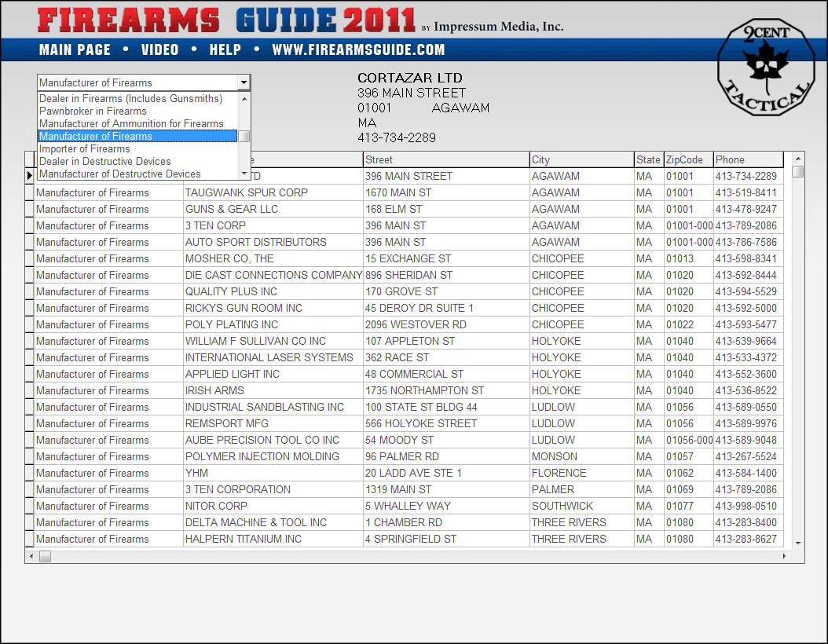
Task: Open the VIDEO section
Action: [x=160, y=49]
